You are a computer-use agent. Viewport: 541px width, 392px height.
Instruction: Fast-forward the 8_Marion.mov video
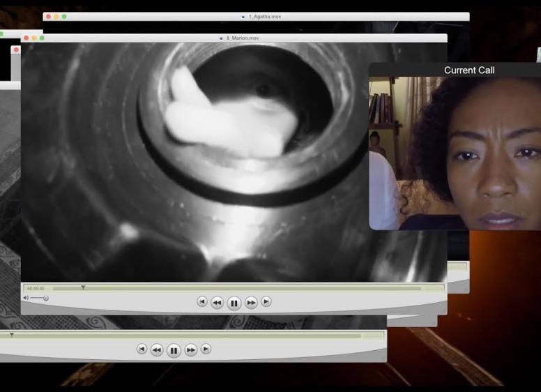click(x=251, y=303)
